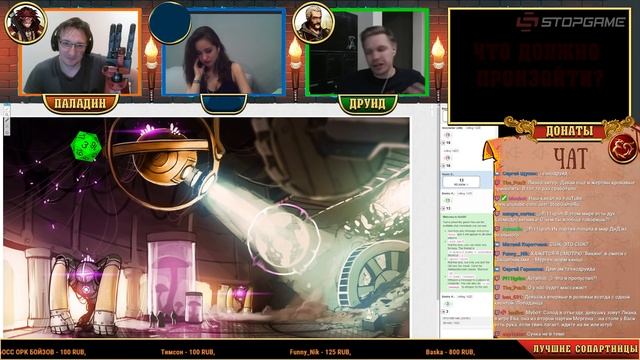Open the middle player's webcam feed
Screen dimensions: 640x360
tap(224, 52)
